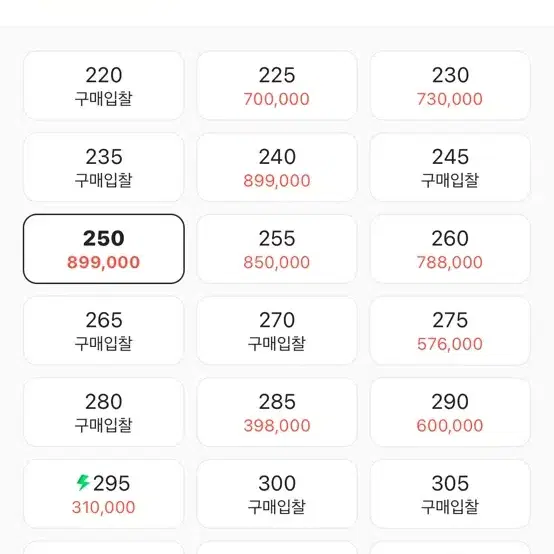
Task: Select size 305 purchase bid tile
Action: pos(450,494)
